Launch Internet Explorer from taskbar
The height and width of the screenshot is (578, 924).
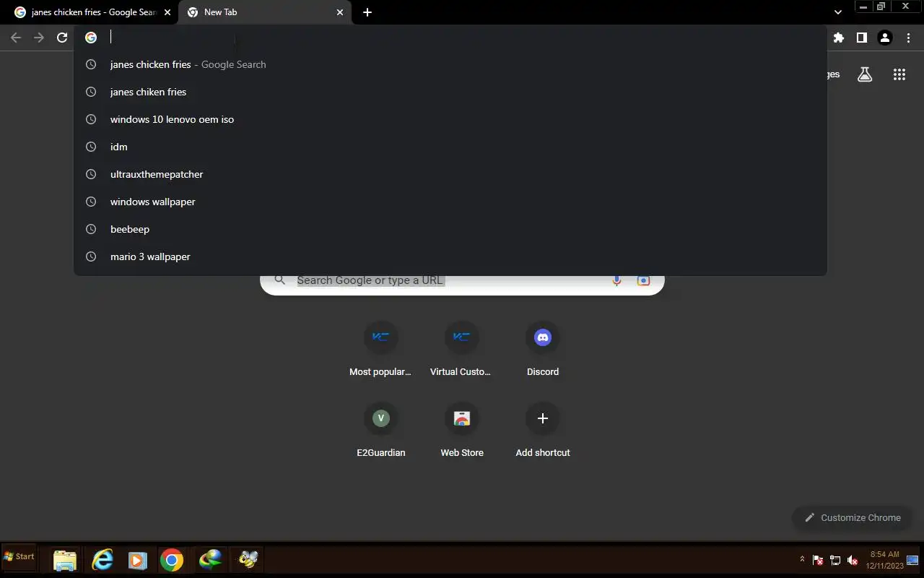pos(103,560)
